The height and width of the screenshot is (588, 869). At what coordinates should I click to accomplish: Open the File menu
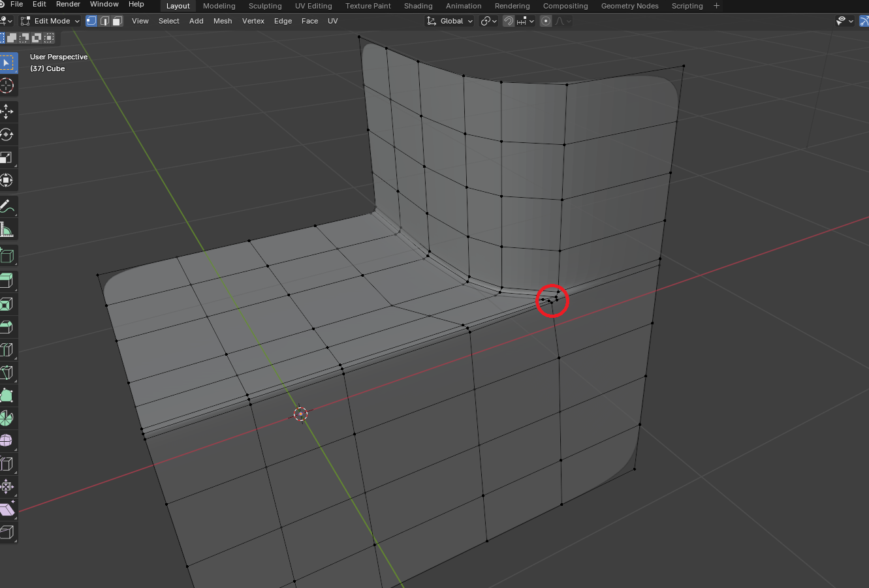coord(17,5)
